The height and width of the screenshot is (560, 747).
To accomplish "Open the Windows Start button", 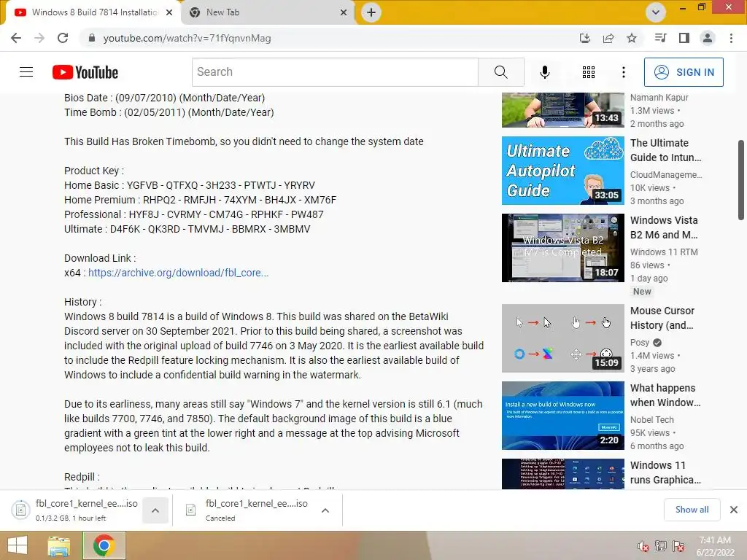I will 18,545.
